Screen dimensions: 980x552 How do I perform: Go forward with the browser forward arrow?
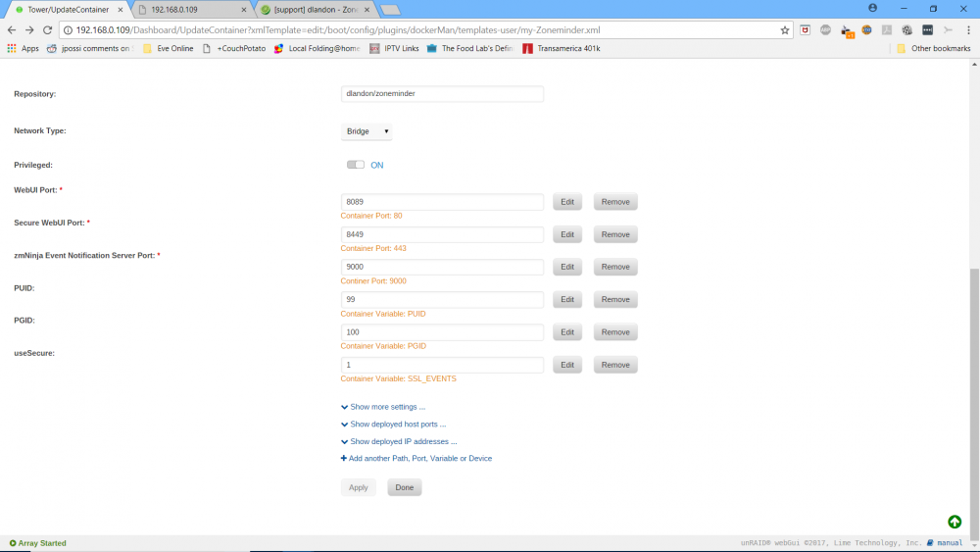click(x=29, y=30)
